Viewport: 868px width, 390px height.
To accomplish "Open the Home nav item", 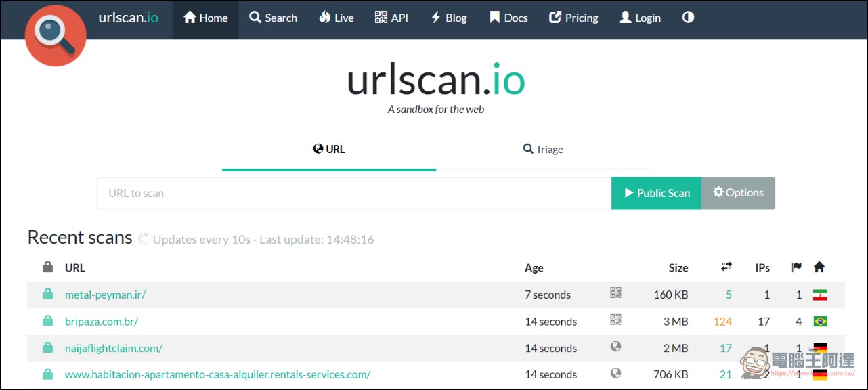I will [206, 18].
